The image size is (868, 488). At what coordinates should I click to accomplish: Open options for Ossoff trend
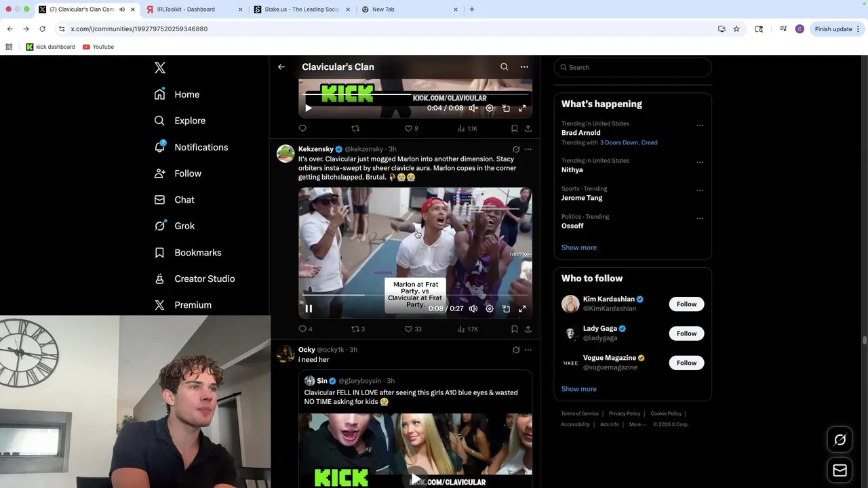coord(700,218)
